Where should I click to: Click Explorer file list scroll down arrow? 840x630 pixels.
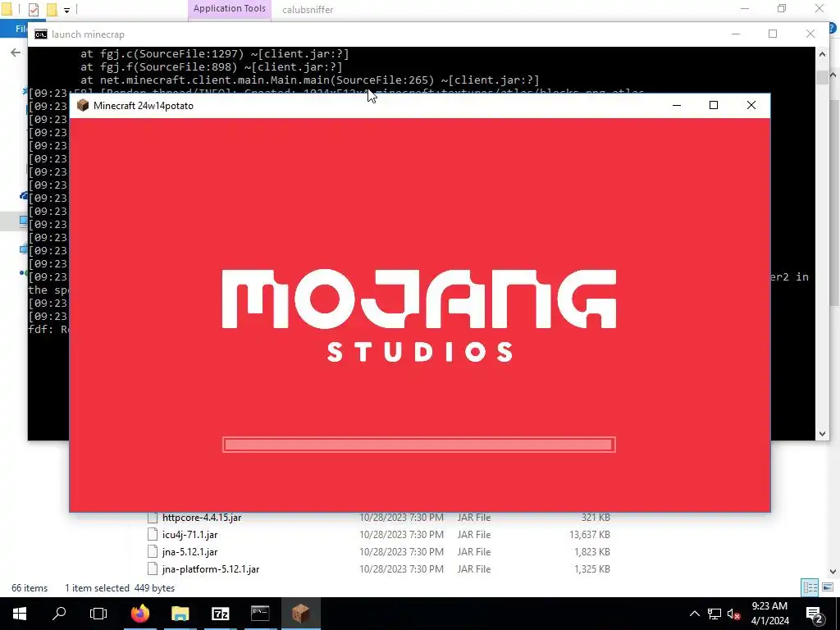[833, 572]
